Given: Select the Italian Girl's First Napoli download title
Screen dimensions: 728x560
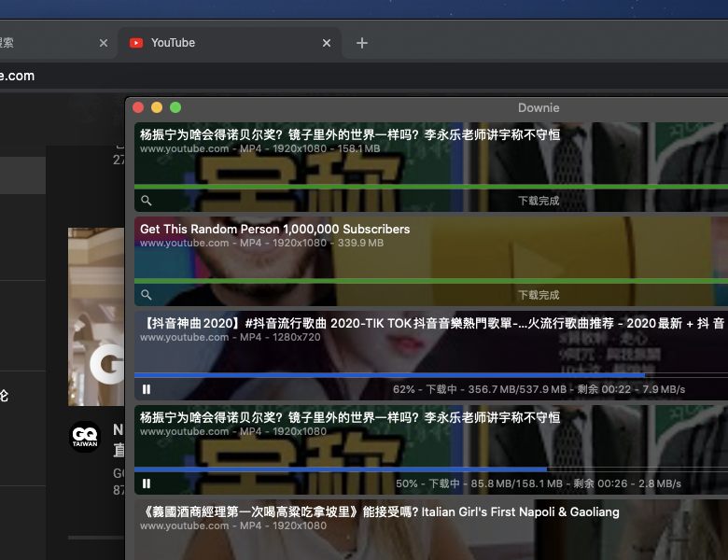Looking at the screenshot, I should point(379,511).
